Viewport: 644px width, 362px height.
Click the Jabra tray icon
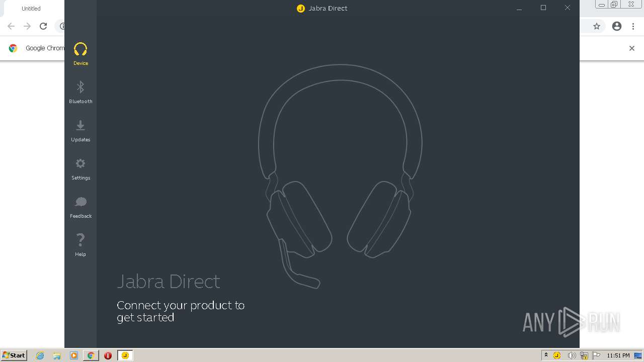(x=557, y=355)
